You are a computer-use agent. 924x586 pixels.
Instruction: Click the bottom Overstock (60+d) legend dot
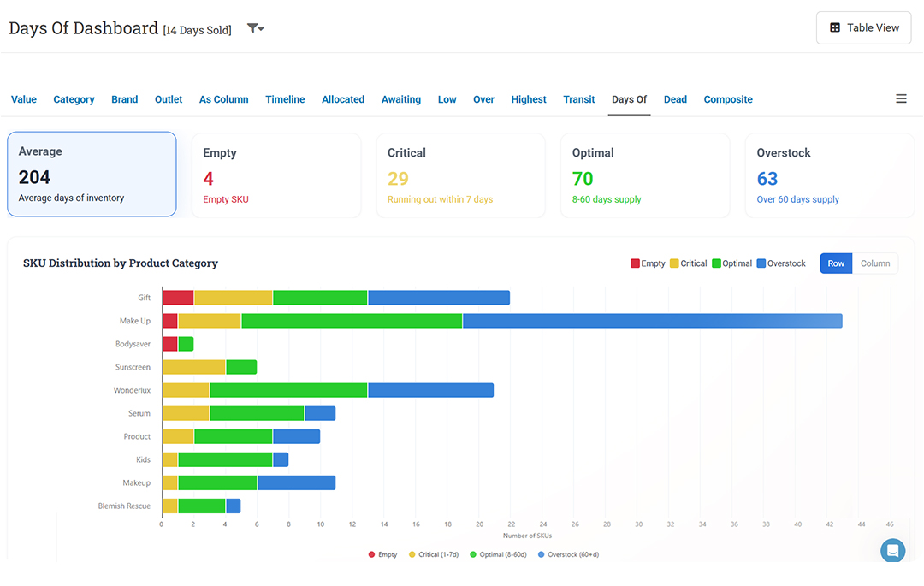click(x=541, y=555)
